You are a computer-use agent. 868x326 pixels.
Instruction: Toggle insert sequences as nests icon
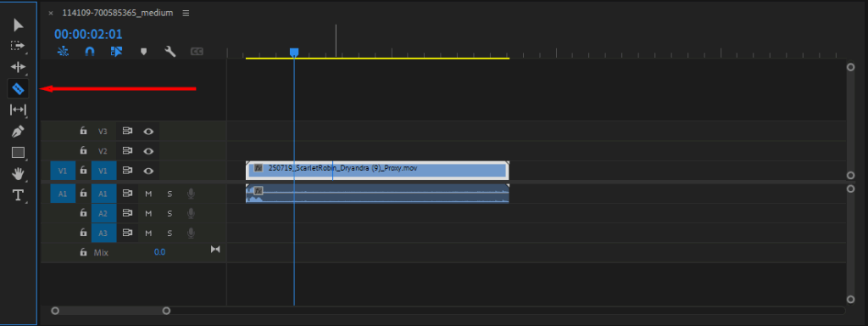[63, 52]
